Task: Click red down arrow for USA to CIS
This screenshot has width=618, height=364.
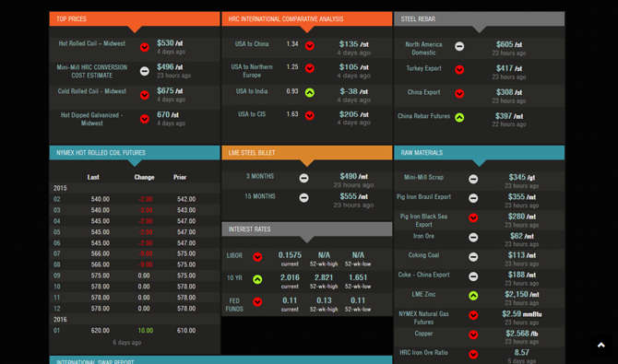Action: (x=310, y=115)
